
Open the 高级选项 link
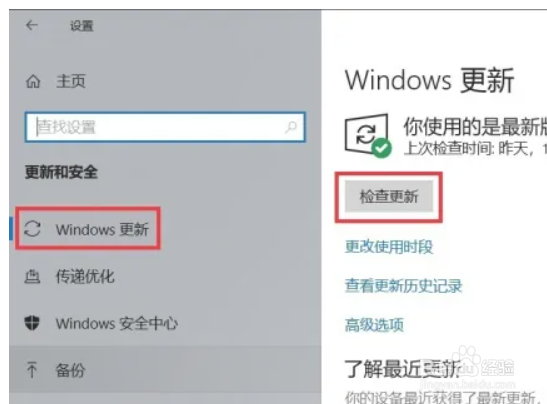click(374, 325)
